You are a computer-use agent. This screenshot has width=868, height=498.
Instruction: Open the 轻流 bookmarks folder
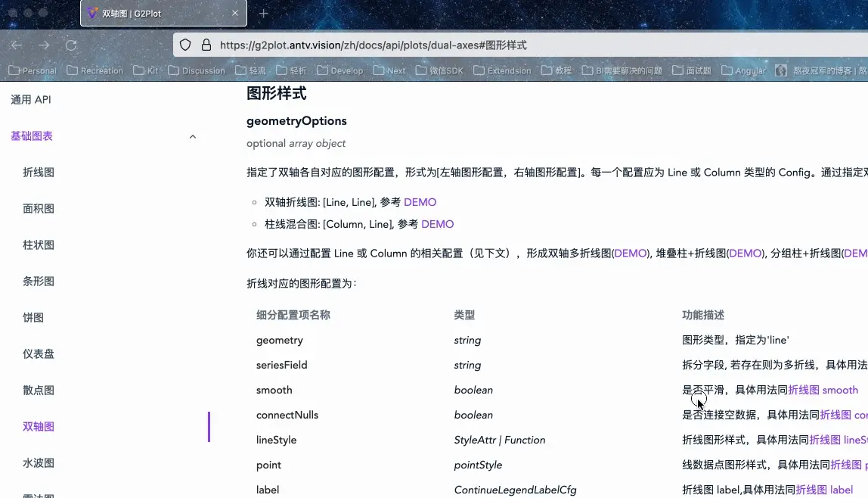[250, 70]
